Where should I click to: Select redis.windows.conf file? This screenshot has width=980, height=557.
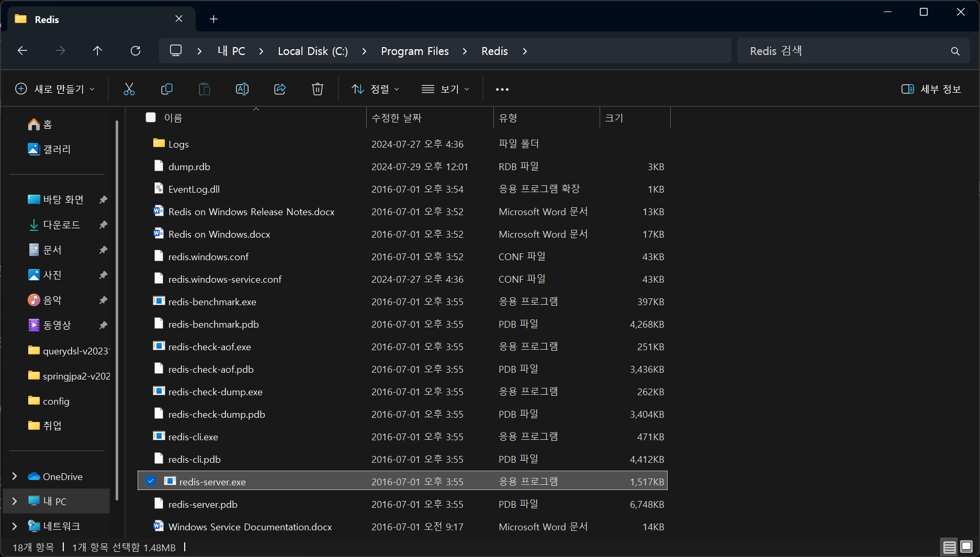[402, 257]
